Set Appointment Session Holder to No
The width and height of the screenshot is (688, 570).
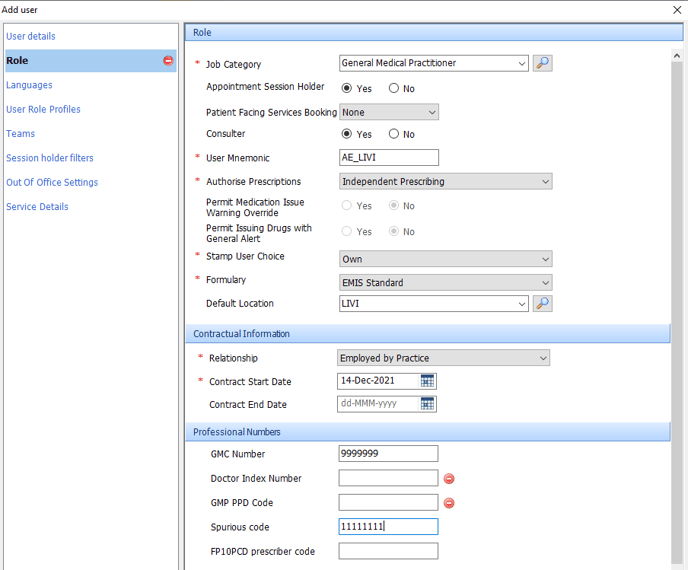(394, 88)
